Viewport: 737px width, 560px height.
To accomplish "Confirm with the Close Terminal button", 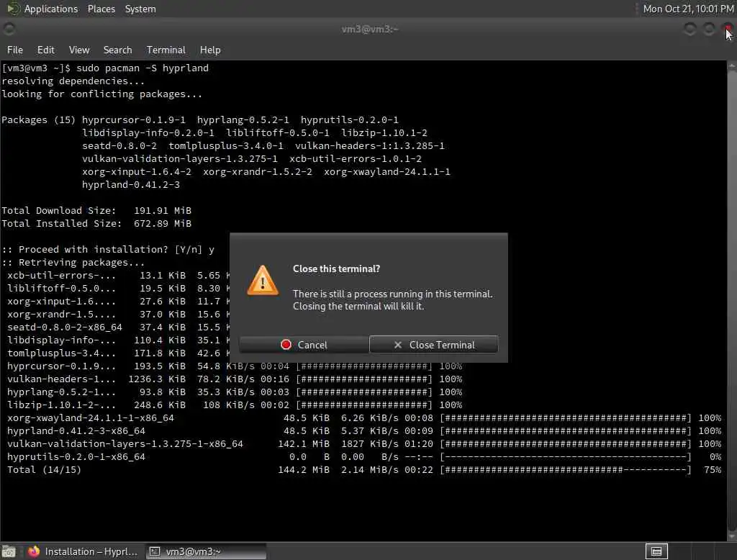I will pos(434,345).
